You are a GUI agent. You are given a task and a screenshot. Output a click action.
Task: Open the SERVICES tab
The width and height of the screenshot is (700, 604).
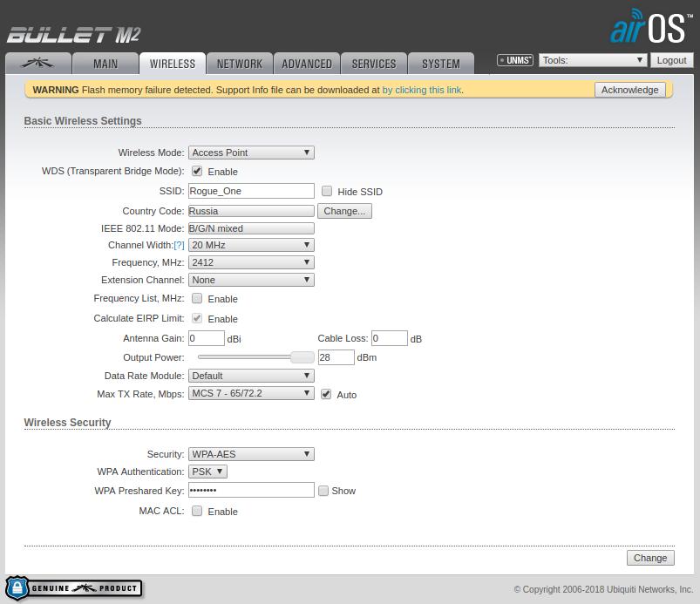(x=374, y=64)
